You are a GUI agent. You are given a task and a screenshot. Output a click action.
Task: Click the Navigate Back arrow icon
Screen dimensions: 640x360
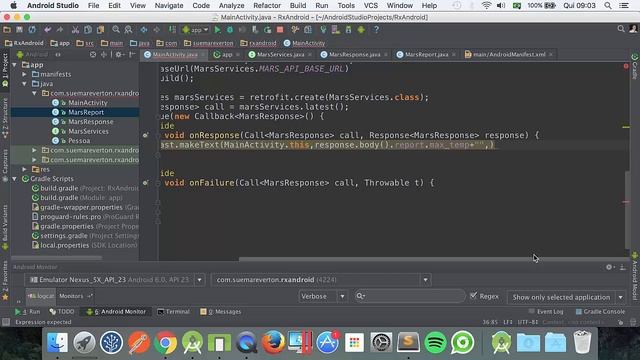coord(144,30)
